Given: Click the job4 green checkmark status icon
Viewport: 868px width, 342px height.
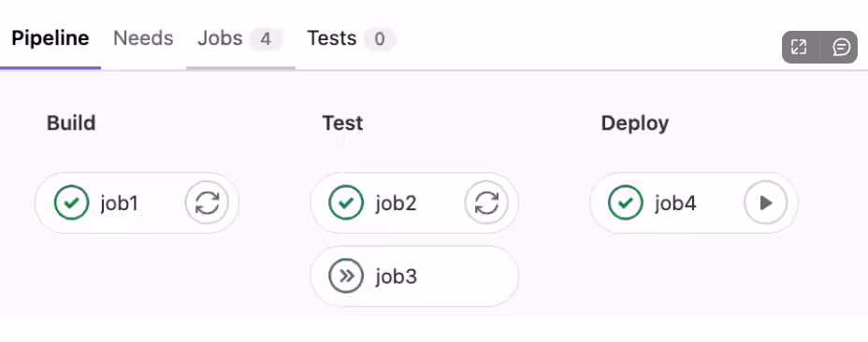Looking at the screenshot, I should pos(626,203).
